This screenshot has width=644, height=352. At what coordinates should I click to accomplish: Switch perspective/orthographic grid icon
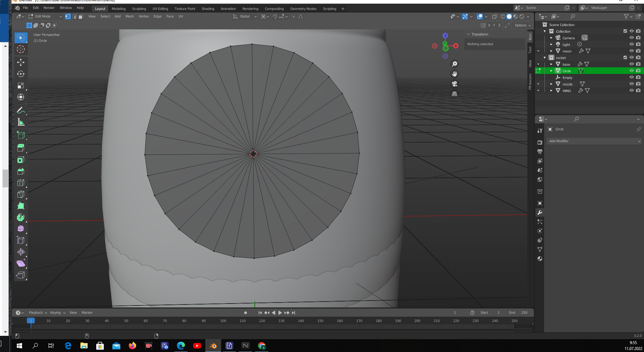(454, 94)
